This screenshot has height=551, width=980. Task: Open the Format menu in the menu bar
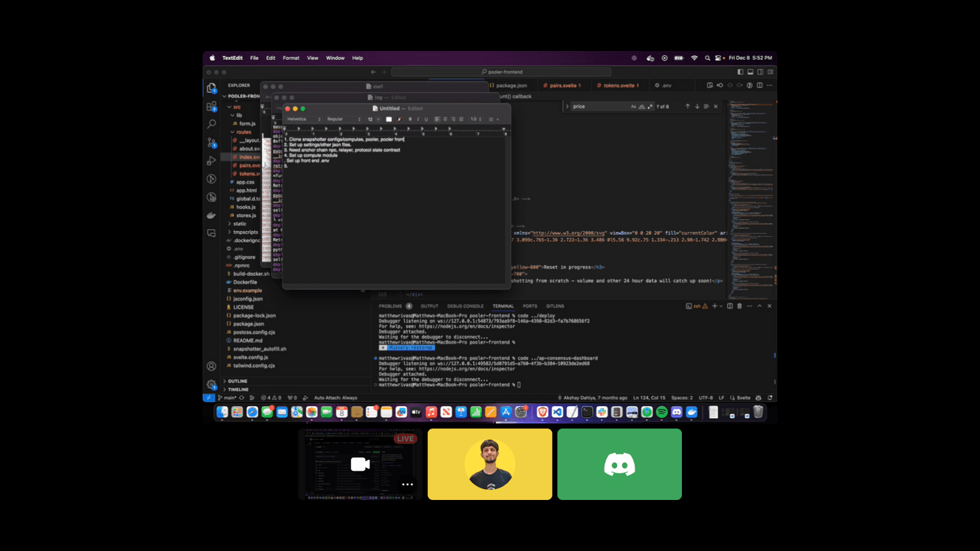pyautogui.click(x=291, y=58)
